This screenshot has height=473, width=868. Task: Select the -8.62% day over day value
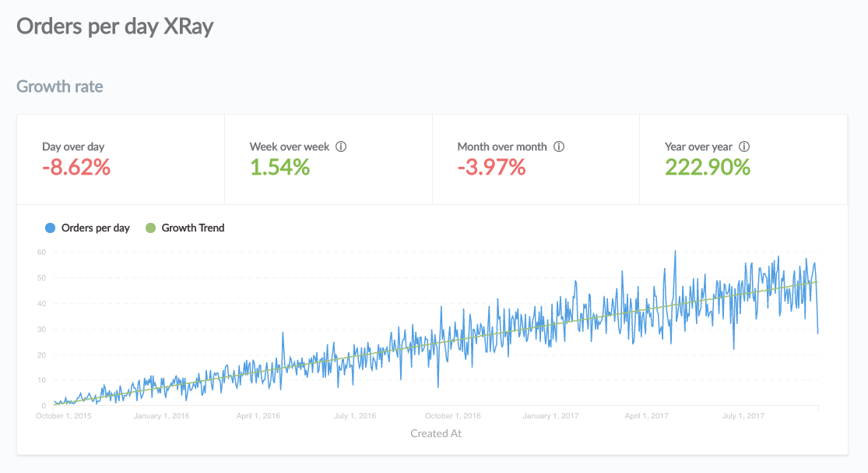pyautogui.click(x=76, y=168)
